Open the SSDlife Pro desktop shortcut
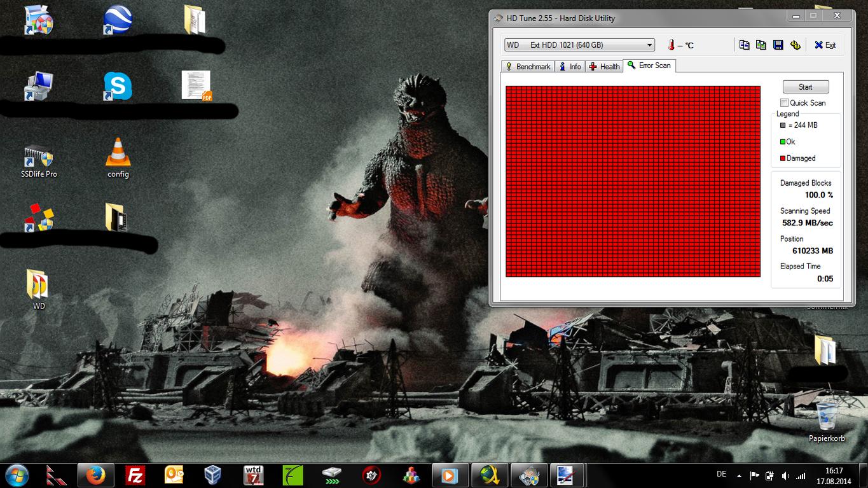 point(39,161)
